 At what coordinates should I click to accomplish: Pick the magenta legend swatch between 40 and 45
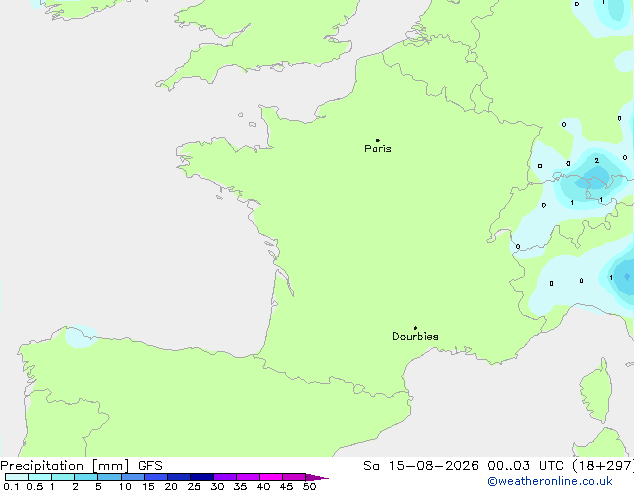tap(271, 477)
